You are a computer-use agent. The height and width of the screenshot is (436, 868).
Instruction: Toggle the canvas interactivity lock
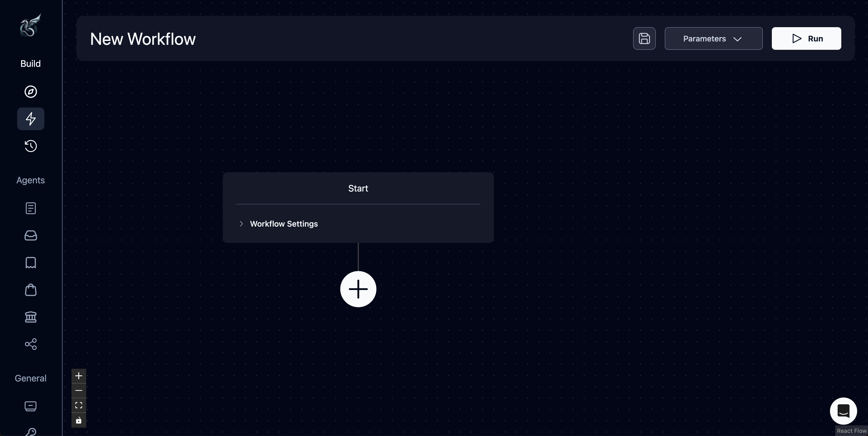[79, 420]
